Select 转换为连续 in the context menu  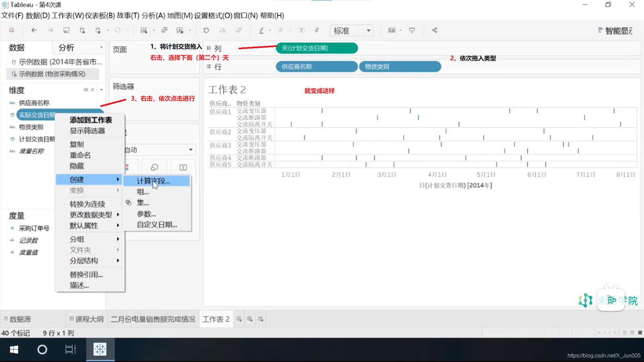point(87,204)
